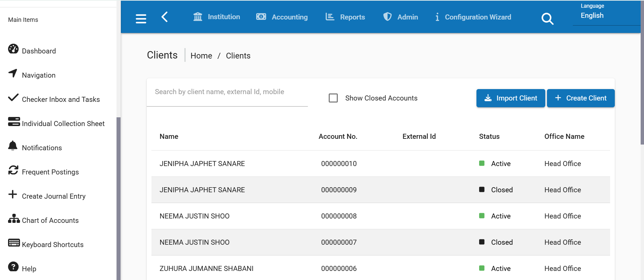Enable Show Closed Accounts checkbox
The image size is (644, 280).
[333, 98]
